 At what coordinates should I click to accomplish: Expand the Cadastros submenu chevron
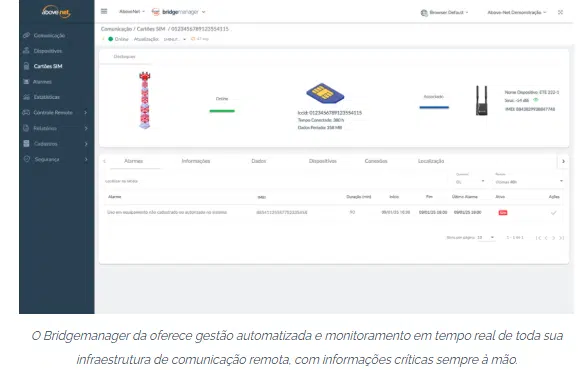pyautogui.click(x=86, y=144)
